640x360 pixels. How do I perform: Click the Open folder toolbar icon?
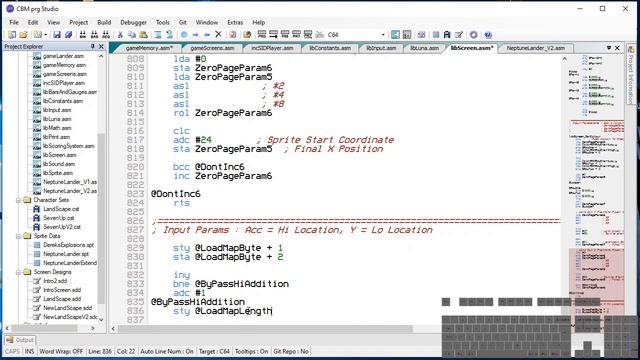[x=23, y=35]
